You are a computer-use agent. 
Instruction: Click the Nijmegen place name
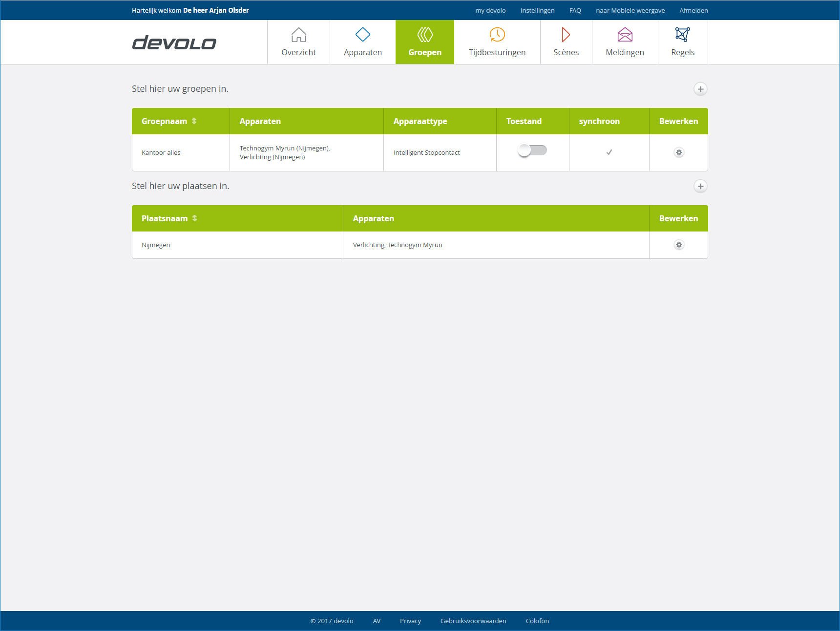tap(156, 245)
